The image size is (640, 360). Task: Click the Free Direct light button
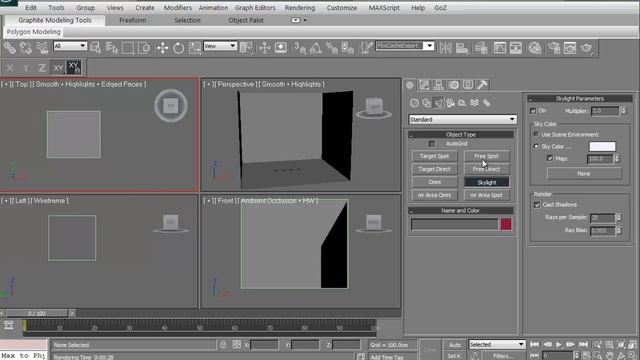[x=486, y=169]
